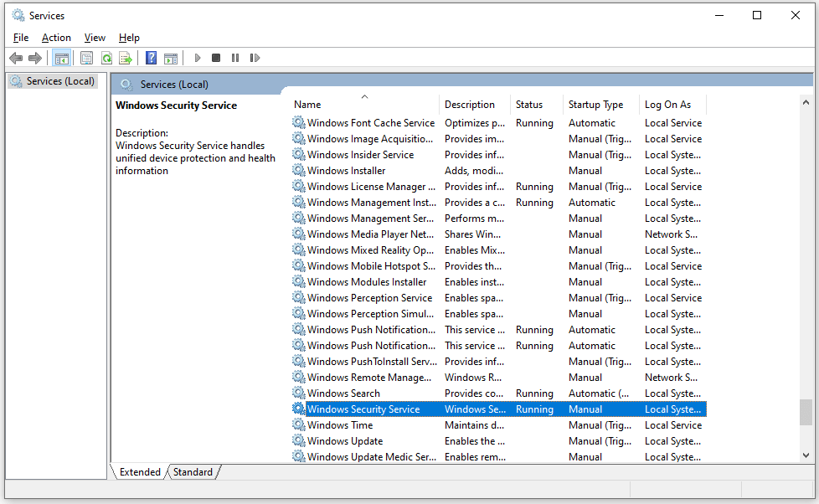Click 'Adds, modi...' description of Windows Installer
The width and height of the screenshot is (819, 504).
(x=474, y=170)
